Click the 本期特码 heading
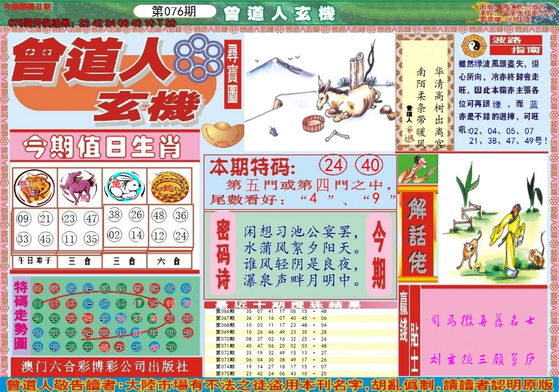This screenshot has height=392, width=559. pos(252,166)
